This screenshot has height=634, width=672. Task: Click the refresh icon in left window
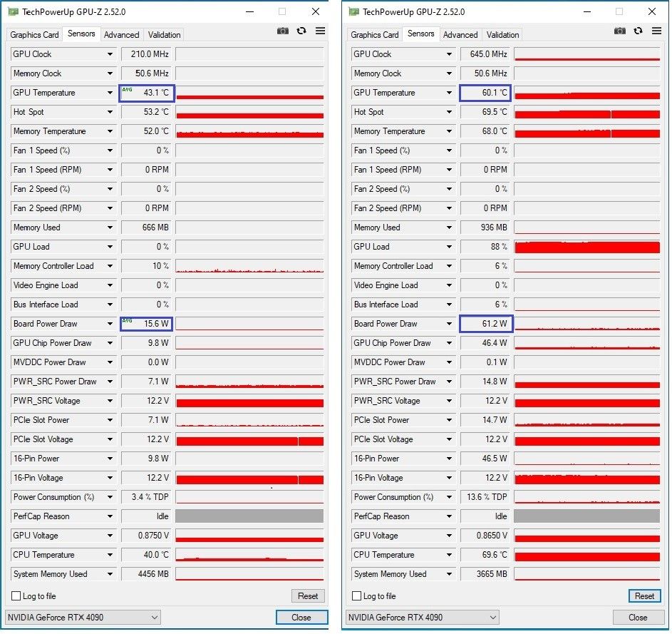pyautogui.click(x=301, y=31)
